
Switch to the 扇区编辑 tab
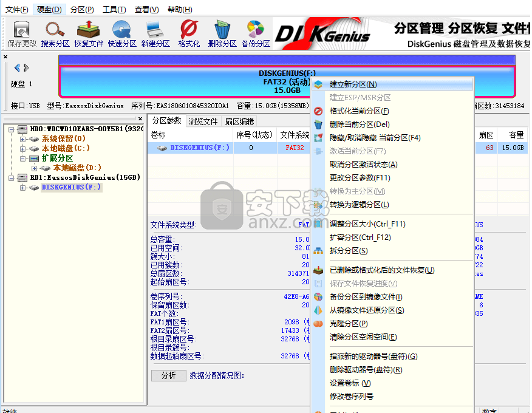pyautogui.click(x=239, y=121)
